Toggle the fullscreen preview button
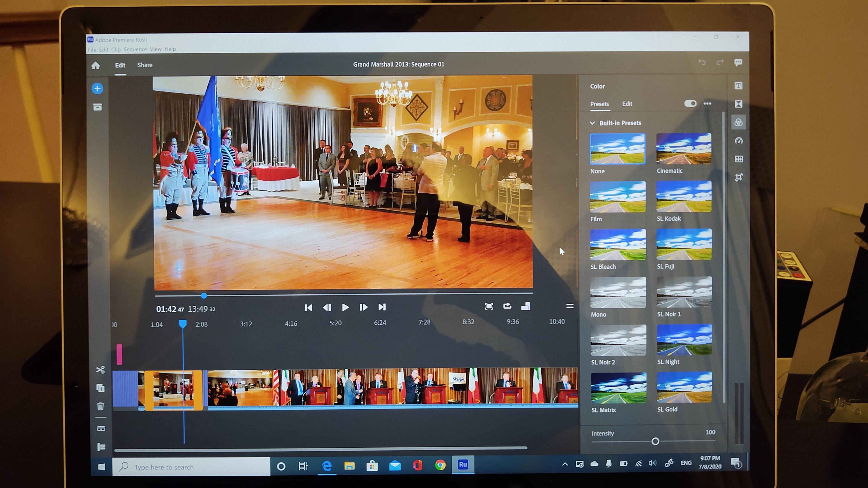The width and height of the screenshot is (868, 488). pyautogui.click(x=488, y=306)
